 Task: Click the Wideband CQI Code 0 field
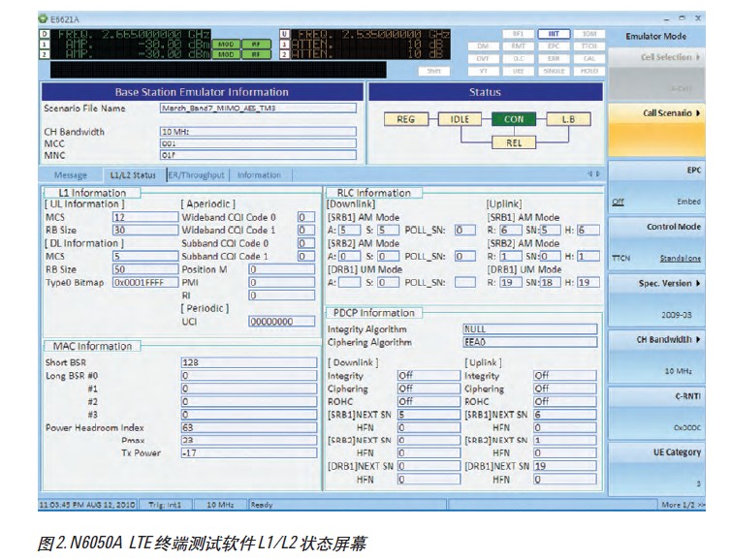(x=306, y=217)
